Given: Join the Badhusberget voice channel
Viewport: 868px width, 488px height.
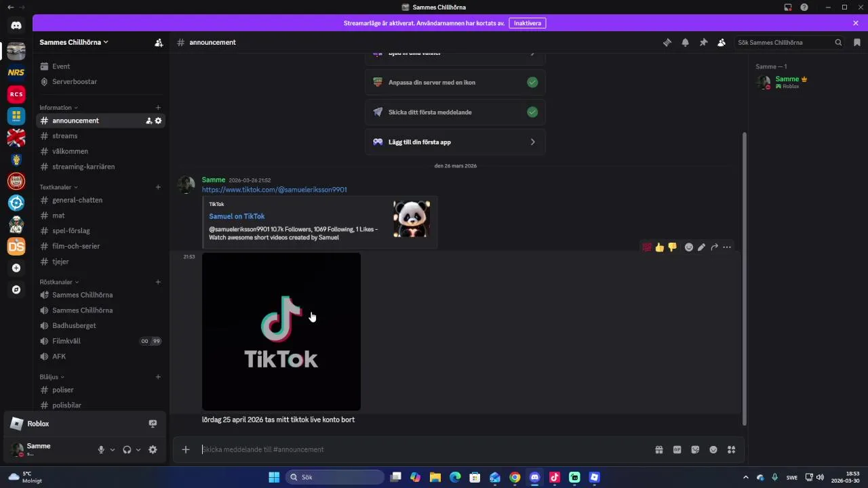Looking at the screenshot, I should click(101, 325).
